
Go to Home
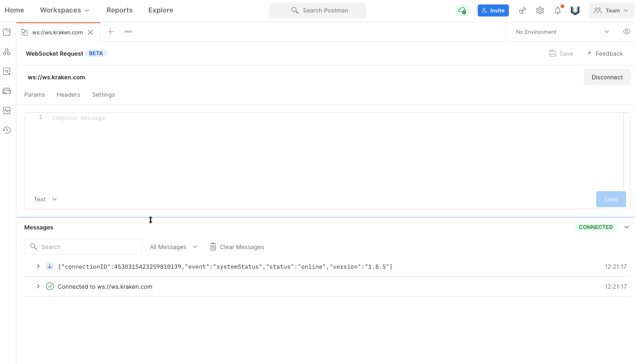click(x=14, y=10)
